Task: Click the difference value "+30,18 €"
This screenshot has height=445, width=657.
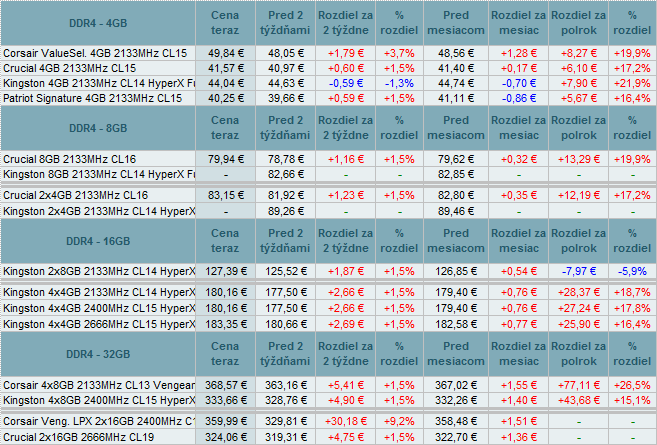Action: pos(346,421)
